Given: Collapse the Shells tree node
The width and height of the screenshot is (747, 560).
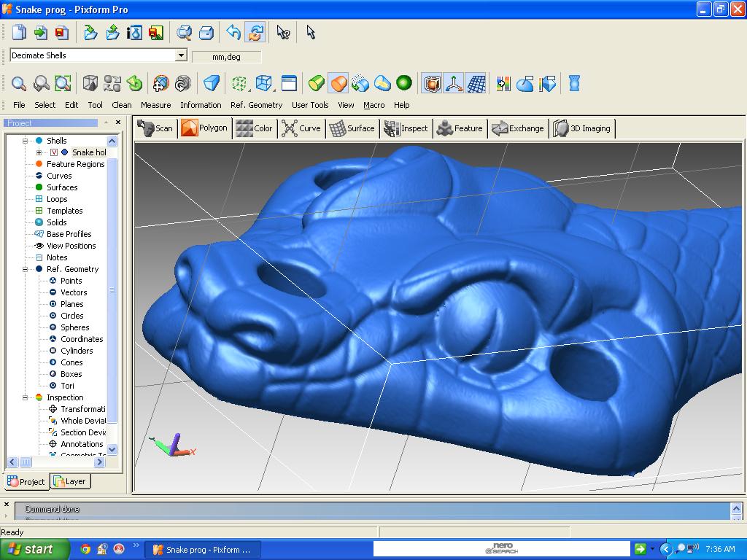Looking at the screenshot, I should (x=26, y=141).
